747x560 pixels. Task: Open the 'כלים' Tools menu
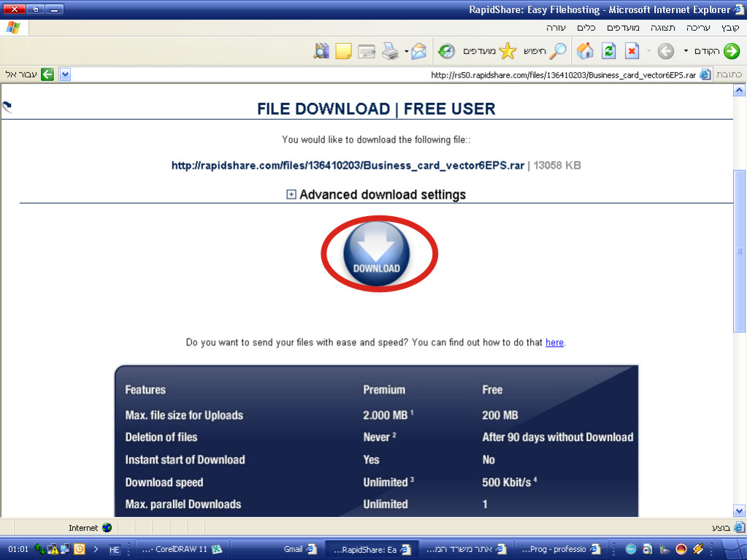click(x=586, y=28)
